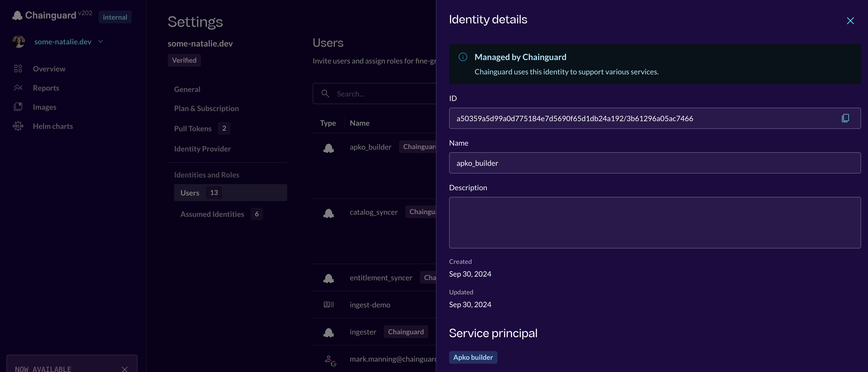Dismiss the Now Available notification
This screenshot has width=868, height=372.
click(125, 369)
